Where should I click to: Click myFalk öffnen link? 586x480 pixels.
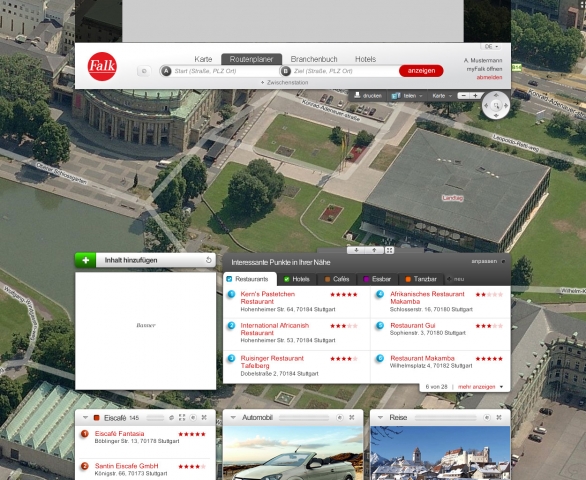tap(484, 69)
